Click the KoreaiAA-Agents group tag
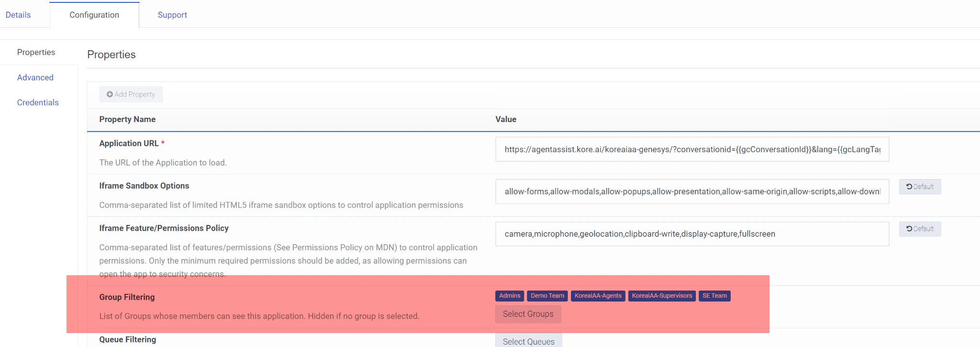Image resolution: width=980 pixels, height=347 pixels. pos(598,296)
